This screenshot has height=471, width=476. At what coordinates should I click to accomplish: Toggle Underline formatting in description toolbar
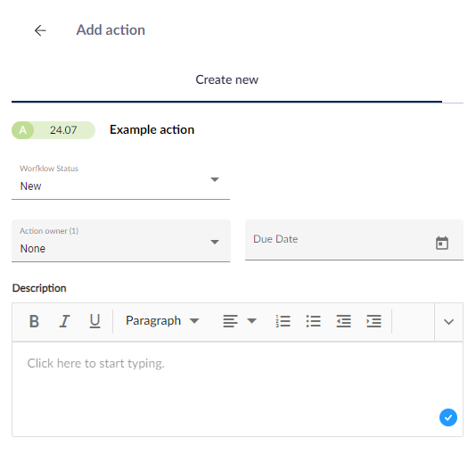coord(94,321)
